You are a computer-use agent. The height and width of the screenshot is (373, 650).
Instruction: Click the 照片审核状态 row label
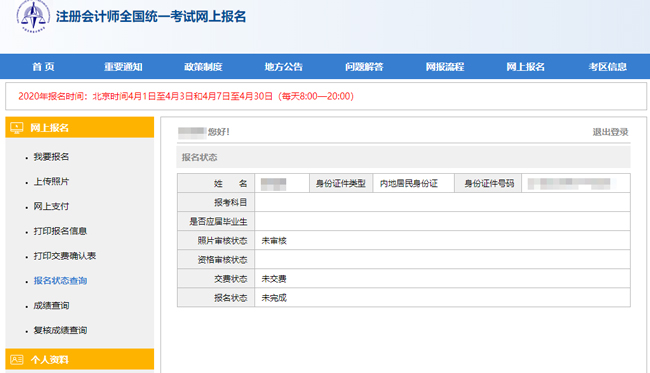click(222, 241)
